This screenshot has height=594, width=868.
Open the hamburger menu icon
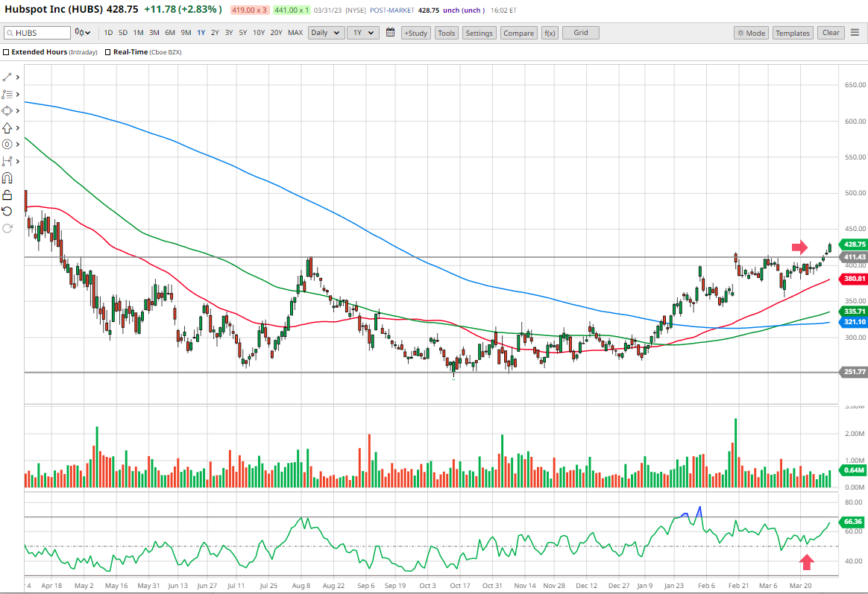point(855,33)
